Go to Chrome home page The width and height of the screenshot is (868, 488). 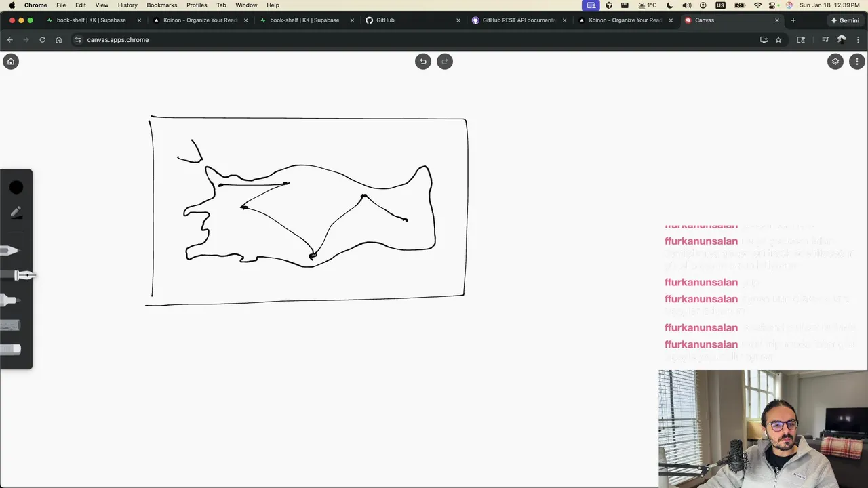click(58, 40)
